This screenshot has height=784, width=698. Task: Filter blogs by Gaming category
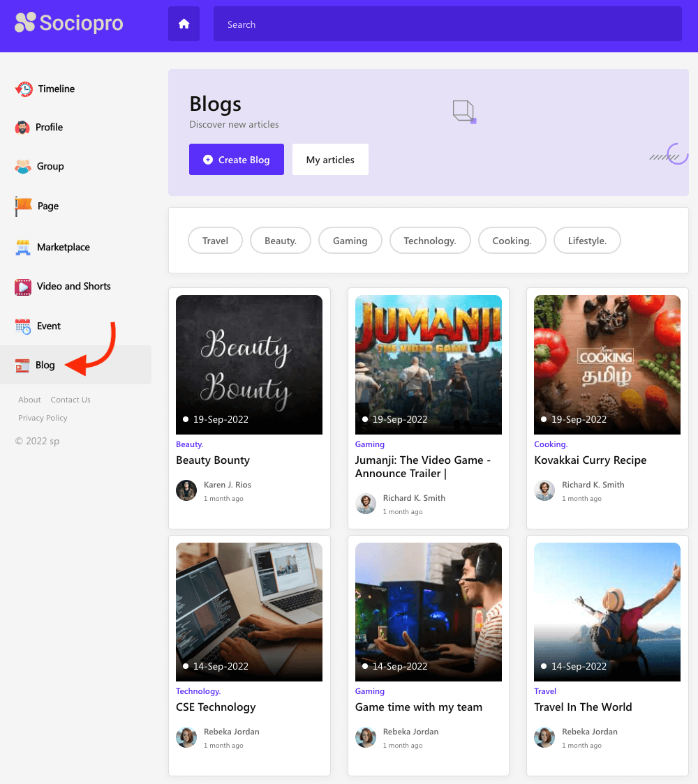pyautogui.click(x=350, y=241)
